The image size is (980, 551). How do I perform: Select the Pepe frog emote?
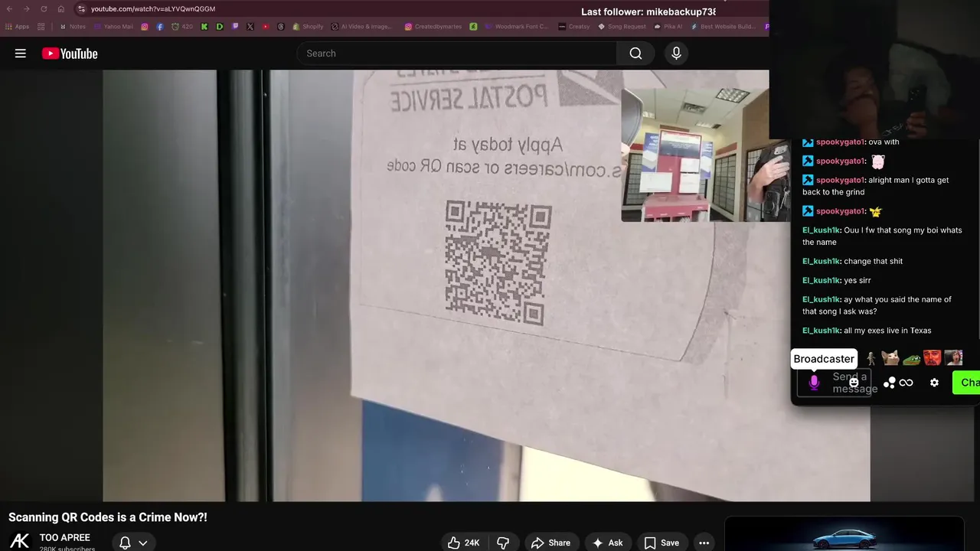(x=911, y=358)
